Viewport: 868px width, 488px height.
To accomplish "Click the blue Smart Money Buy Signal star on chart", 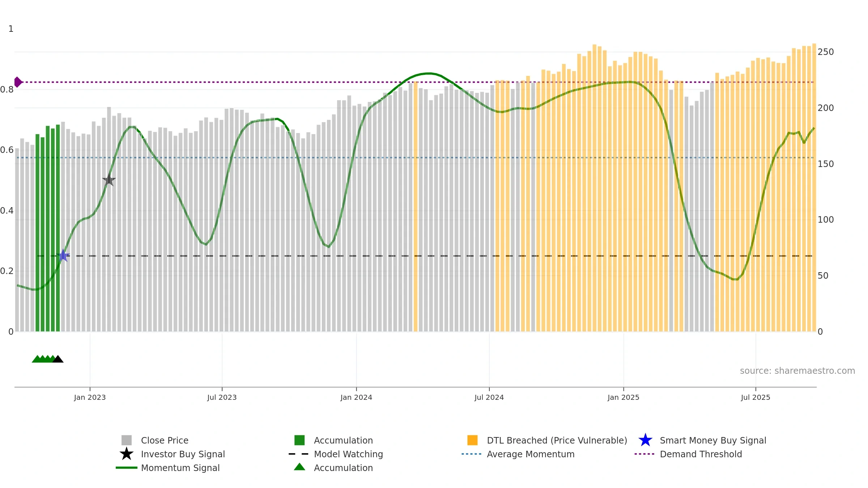I will point(63,256).
